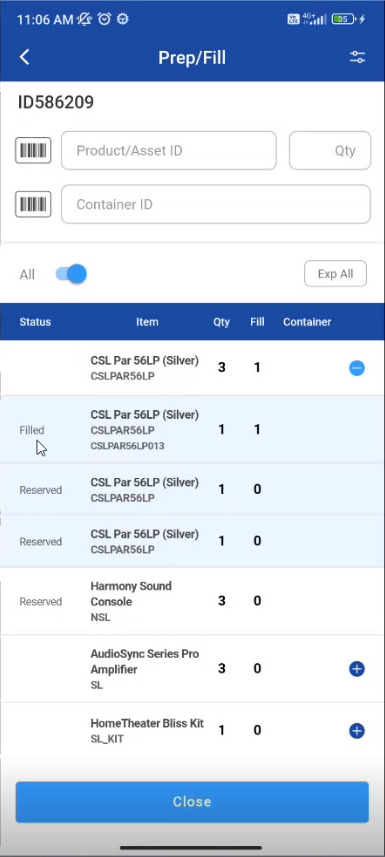Focus the Product/Asset ID field
This screenshot has width=385, height=857.
point(168,150)
